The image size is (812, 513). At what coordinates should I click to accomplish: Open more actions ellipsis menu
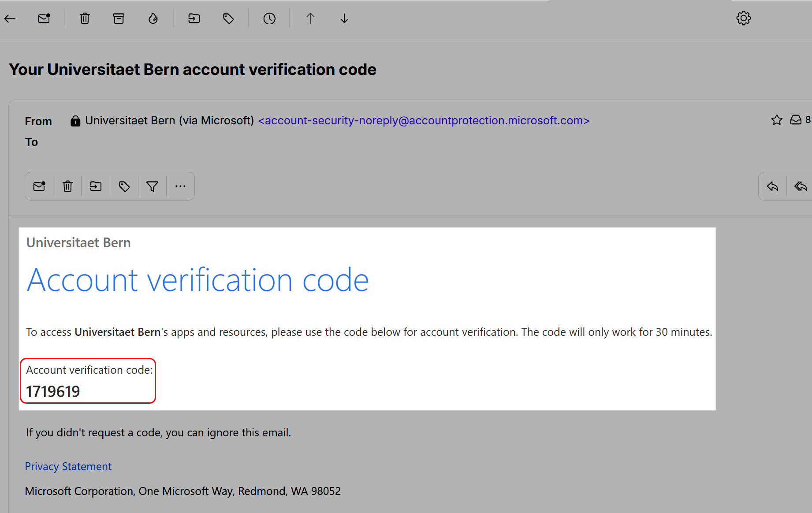click(180, 186)
